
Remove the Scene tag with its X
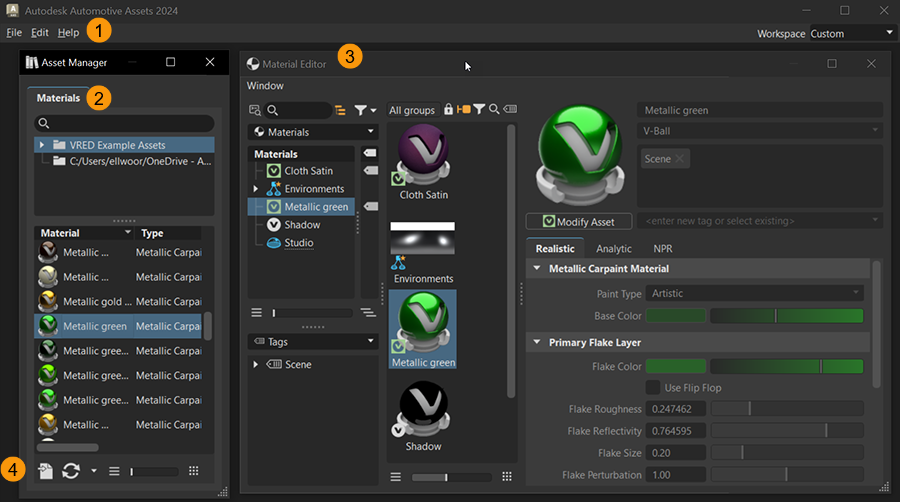[680, 159]
